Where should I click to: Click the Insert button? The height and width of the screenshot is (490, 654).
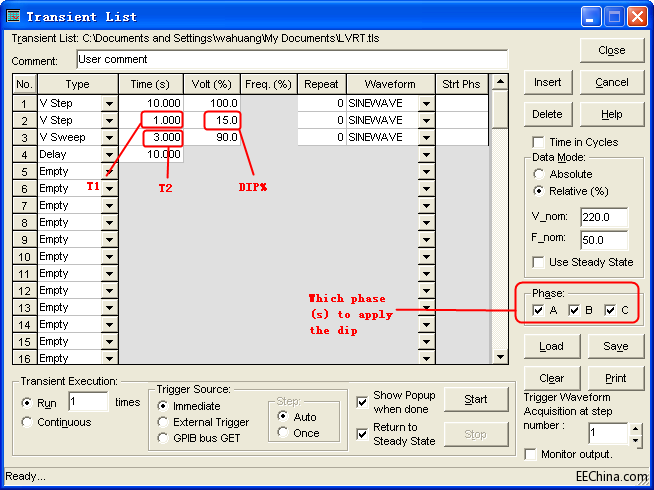click(548, 83)
